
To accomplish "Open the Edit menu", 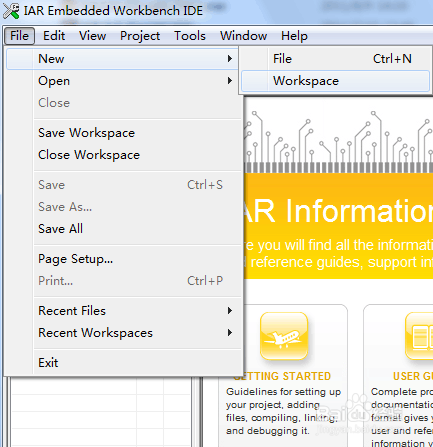I will tap(54, 36).
